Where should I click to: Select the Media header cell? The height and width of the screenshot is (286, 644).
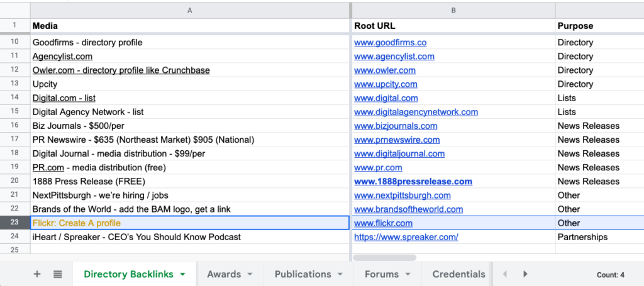point(190,26)
